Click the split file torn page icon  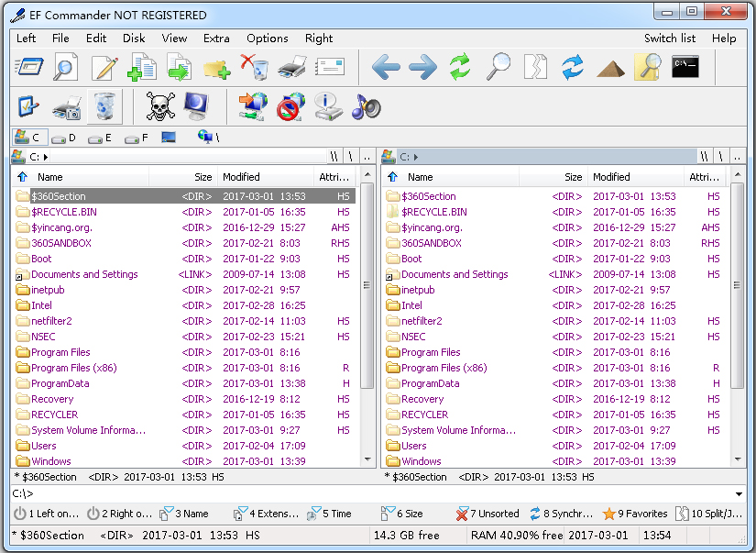point(536,67)
